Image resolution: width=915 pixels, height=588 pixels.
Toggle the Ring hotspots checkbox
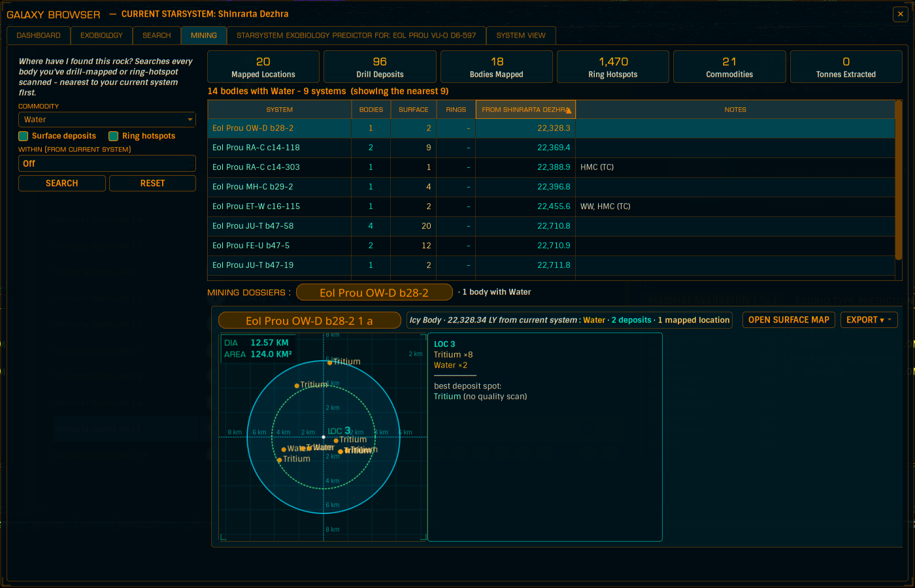pyautogui.click(x=114, y=136)
